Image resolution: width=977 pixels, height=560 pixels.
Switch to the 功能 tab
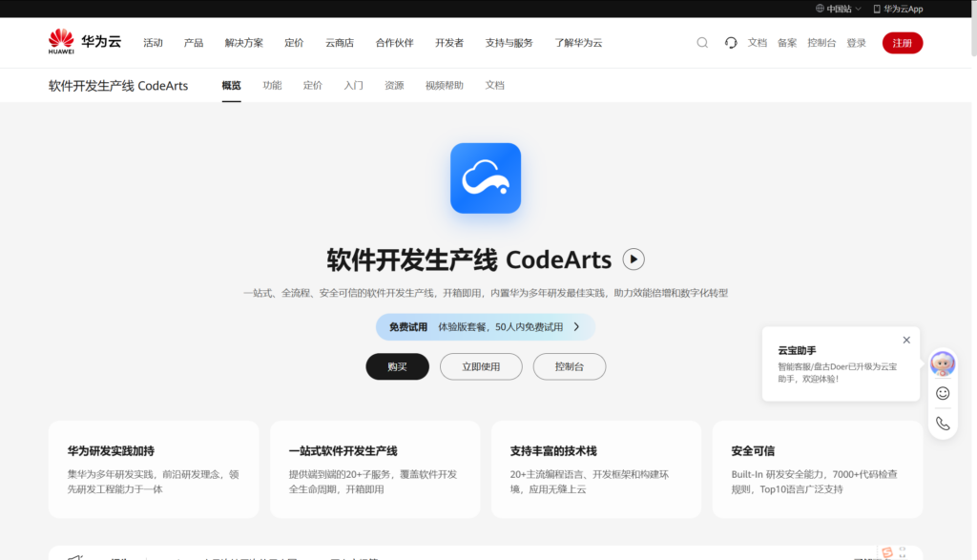(x=272, y=85)
